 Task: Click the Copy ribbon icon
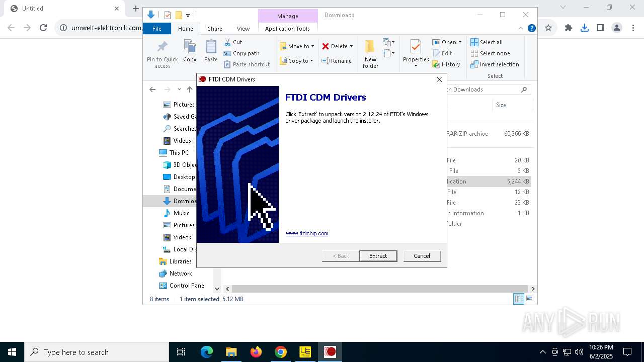coord(190,51)
